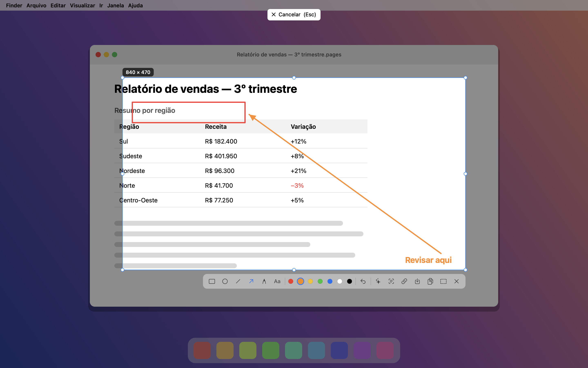The height and width of the screenshot is (368, 588).
Task: Open the Editar menu
Action: pos(58,5)
